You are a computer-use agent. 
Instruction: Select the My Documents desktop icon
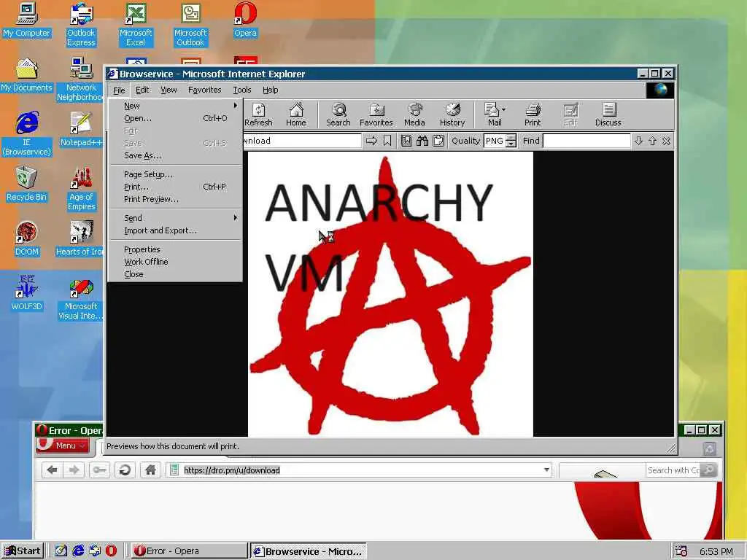click(x=26, y=75)
